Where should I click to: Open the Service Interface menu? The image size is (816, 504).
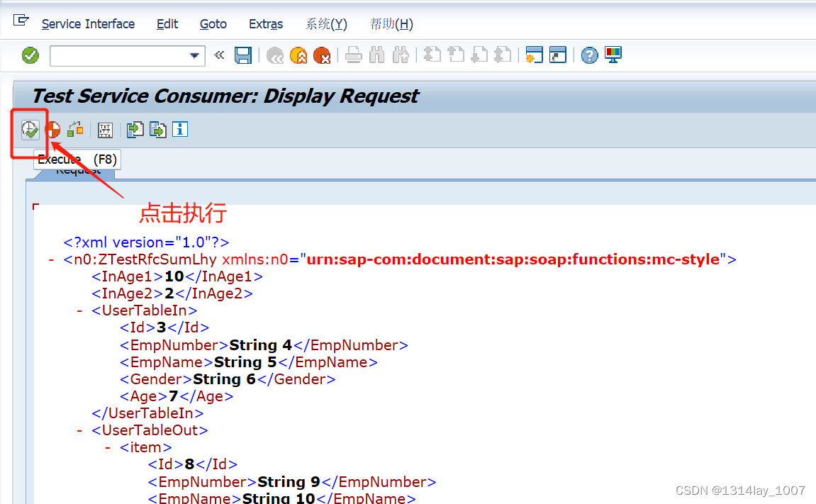click(x=88, y=24)
